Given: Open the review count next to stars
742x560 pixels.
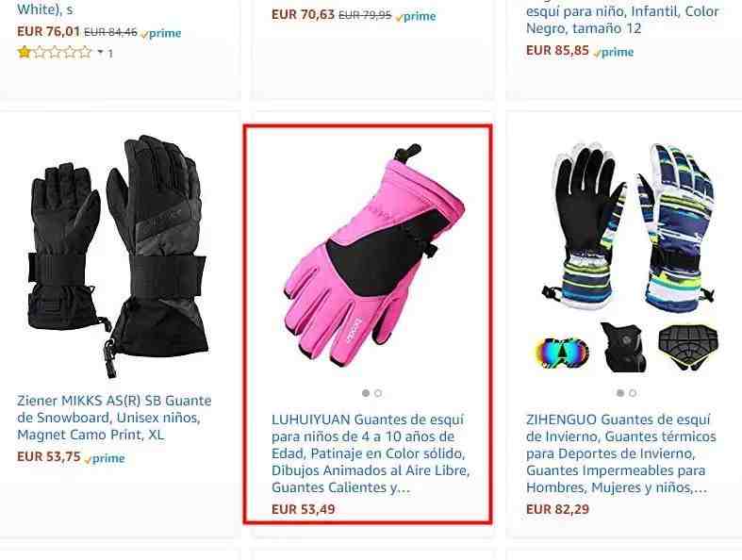Looking at the screenshot, I should click(x=110, y=53).
